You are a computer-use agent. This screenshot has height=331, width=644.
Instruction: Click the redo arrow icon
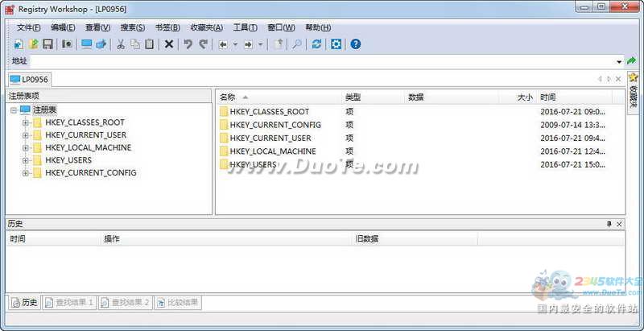[203, 44]
